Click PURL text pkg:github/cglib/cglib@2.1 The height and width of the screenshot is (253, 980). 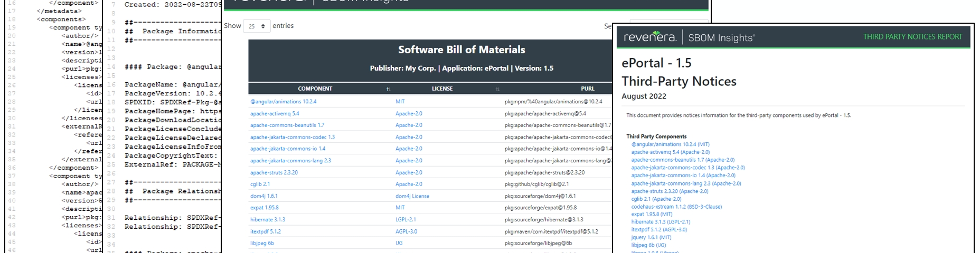coord(537,184)
